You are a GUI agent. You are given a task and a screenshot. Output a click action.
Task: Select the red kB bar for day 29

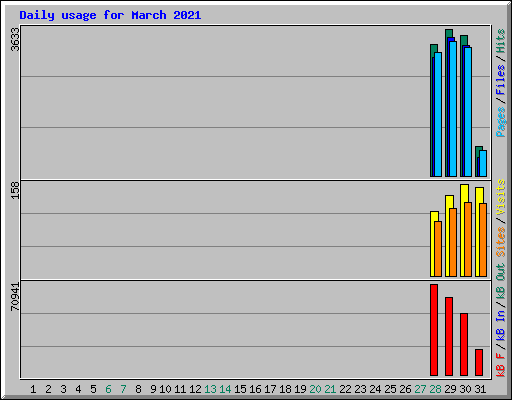(449, 336)
